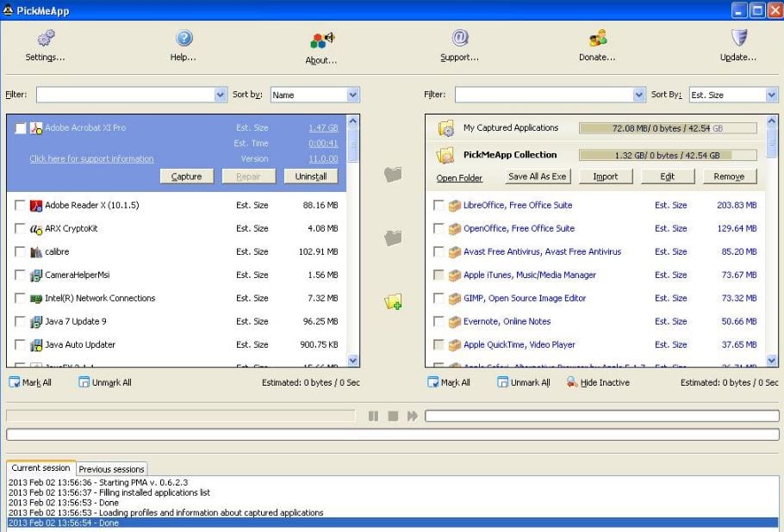Open the About icon
This screenshot has width=784, height=532.
[x=321, y=40]
